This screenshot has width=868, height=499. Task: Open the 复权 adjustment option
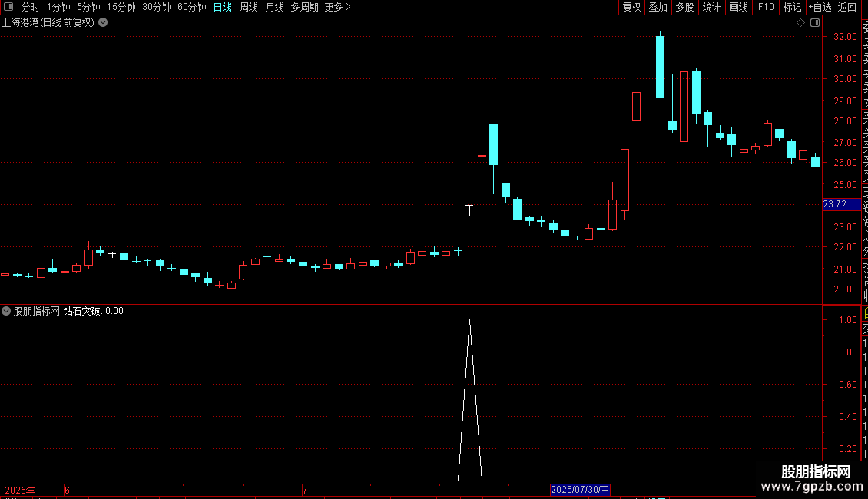point(631,7)
